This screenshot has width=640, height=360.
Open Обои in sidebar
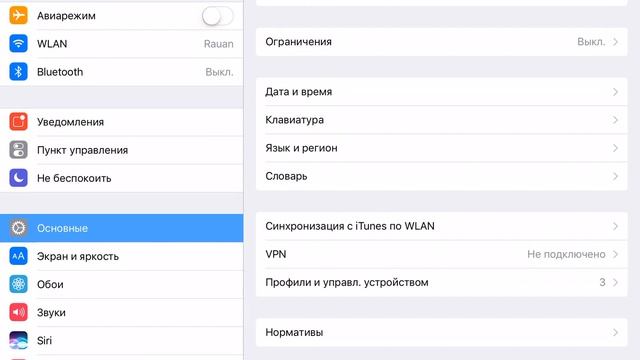(122, 284)
